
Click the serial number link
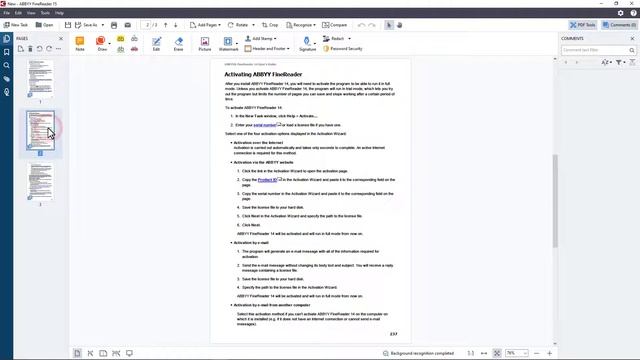[265, 125]
